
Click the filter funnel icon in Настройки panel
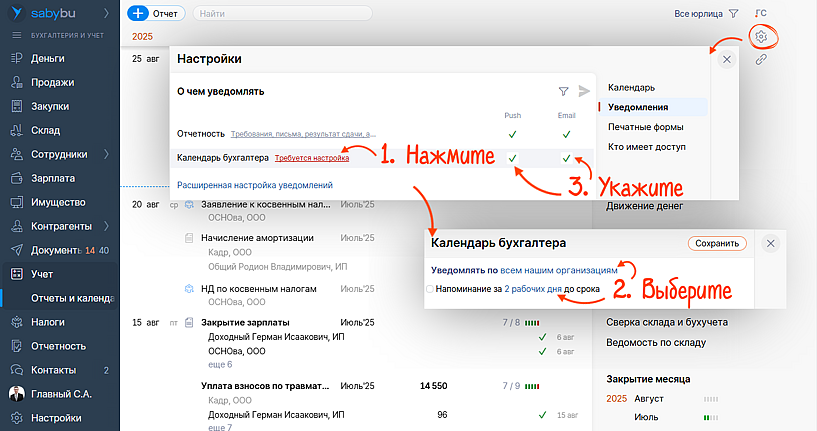pyautogui.click(x=563, y=91)
